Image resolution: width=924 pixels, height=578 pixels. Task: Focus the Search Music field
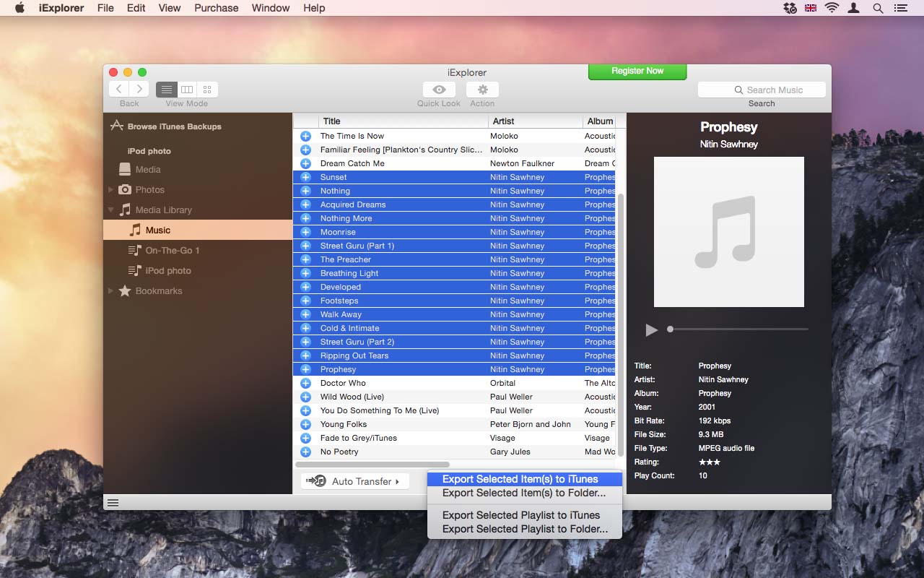click(x=762, y=90)
